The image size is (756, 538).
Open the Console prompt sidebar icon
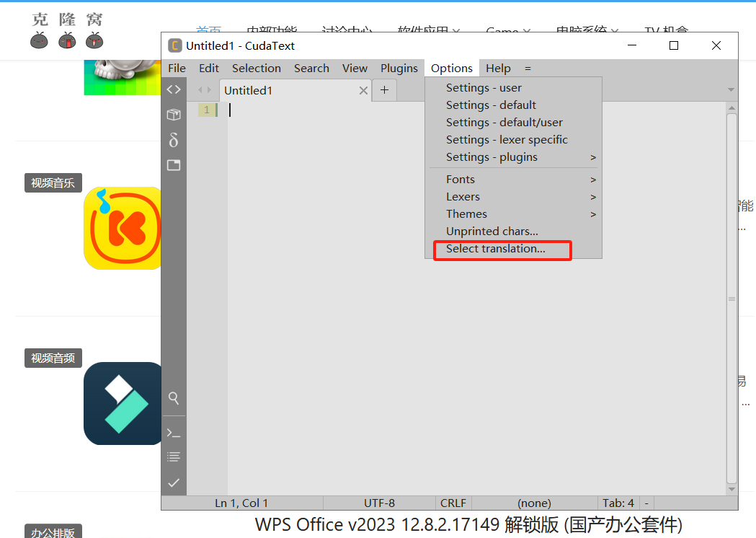(x=174, y=433)
